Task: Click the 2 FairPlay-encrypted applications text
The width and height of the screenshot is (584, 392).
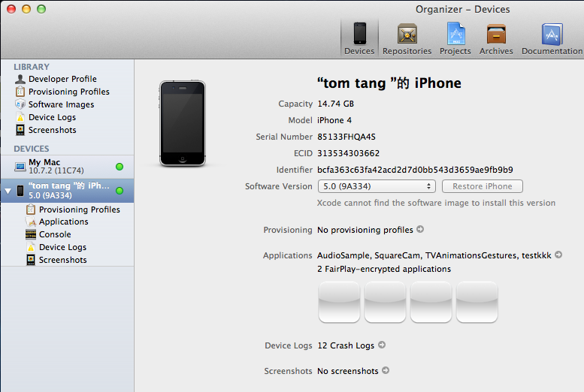Action: point(384,269)
